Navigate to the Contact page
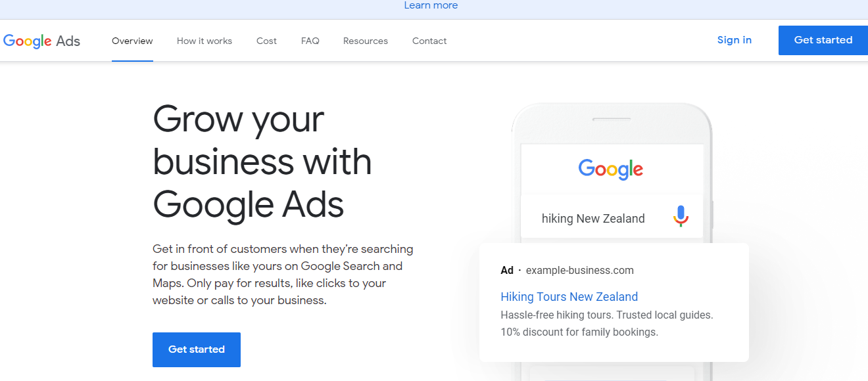Image resolution: width=868 pixels, height=381 pixels. (x=429, y=41)
